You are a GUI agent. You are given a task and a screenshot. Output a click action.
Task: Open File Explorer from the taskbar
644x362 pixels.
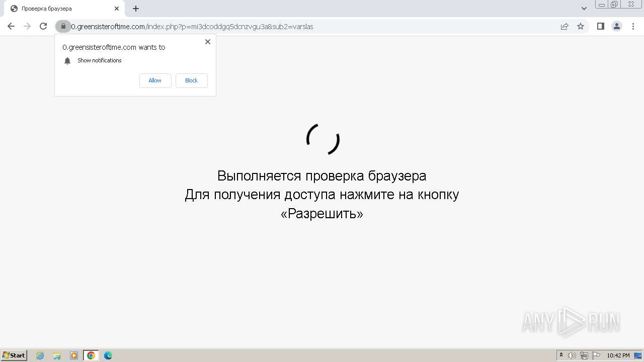(x=57, y=355)
